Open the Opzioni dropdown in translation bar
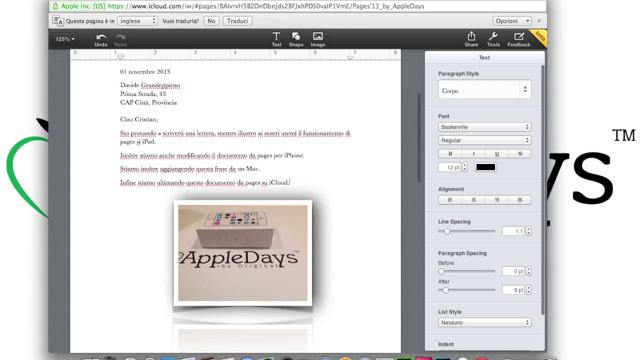 pos(512,21)
